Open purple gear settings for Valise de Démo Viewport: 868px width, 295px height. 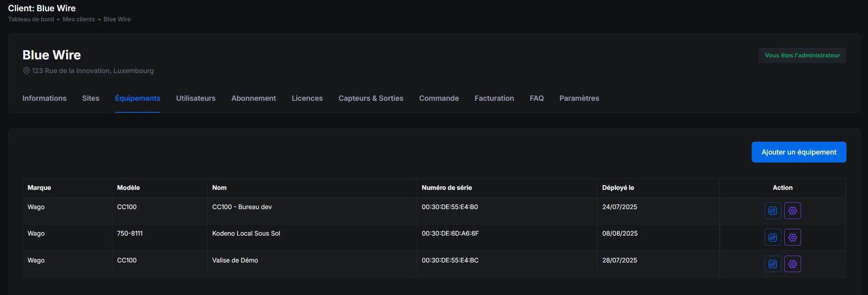(x=792, y=264)
